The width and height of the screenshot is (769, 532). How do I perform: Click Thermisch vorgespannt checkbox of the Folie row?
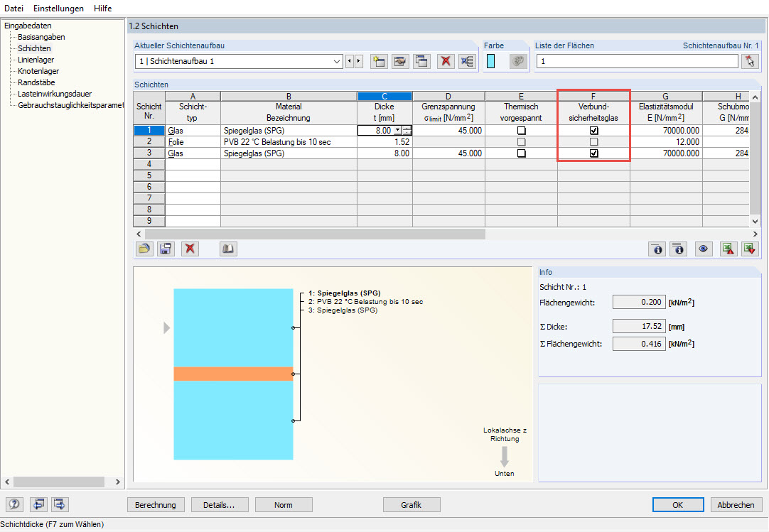[x=522, y=142]
